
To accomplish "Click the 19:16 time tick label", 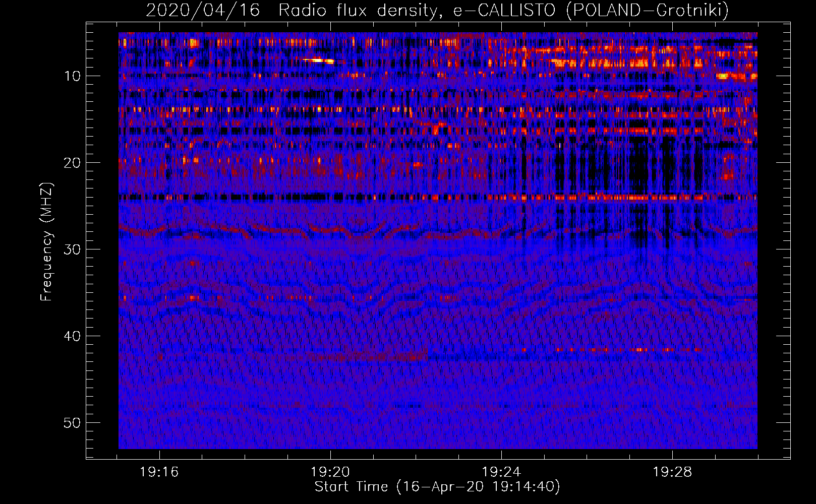I will tap(159, 472).
